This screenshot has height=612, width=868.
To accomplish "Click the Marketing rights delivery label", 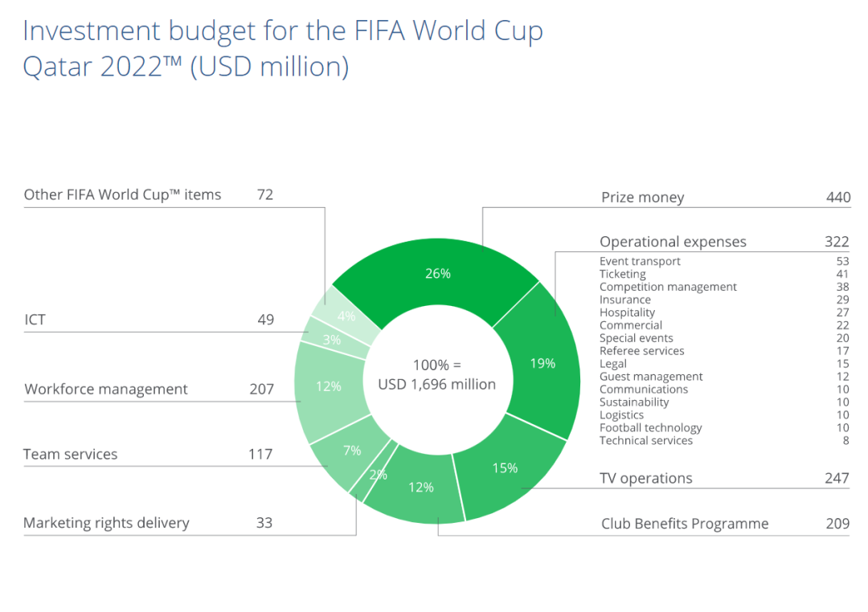I will point(106,523).
